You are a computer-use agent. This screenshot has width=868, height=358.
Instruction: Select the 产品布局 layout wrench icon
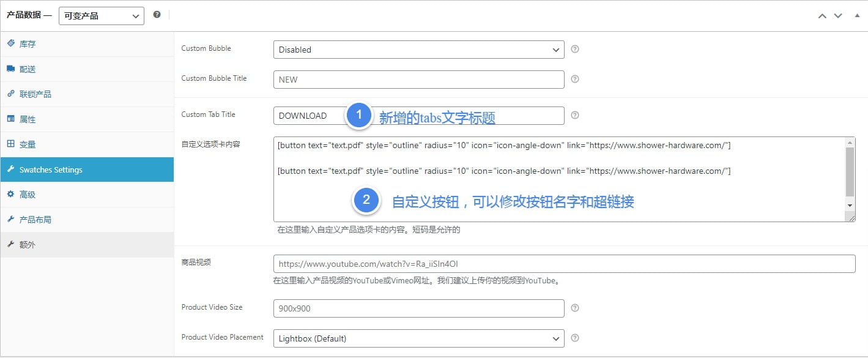pyautogui.click(x=10, y=219)
